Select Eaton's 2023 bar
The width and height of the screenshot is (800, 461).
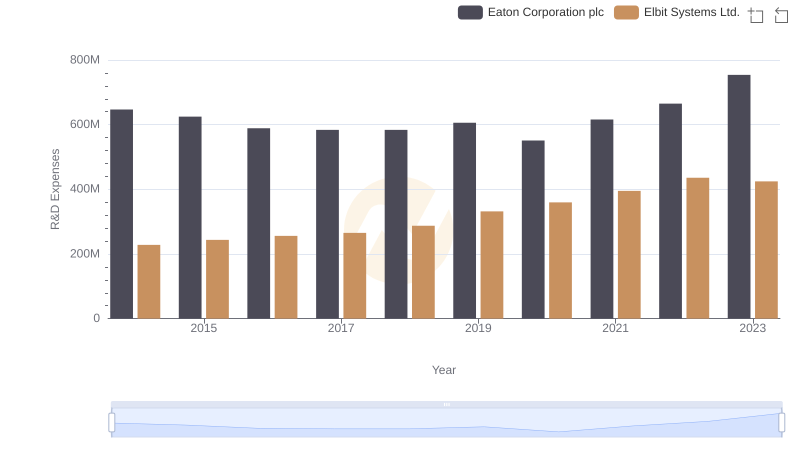(x=739, y=196)
